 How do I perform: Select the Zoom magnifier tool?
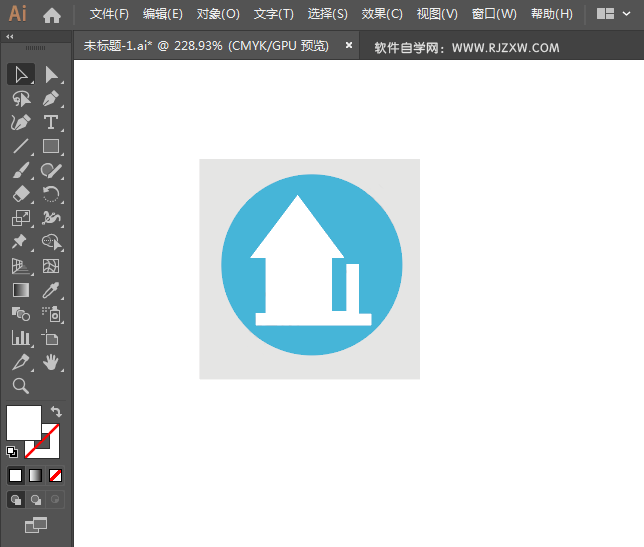pos(21,386)
